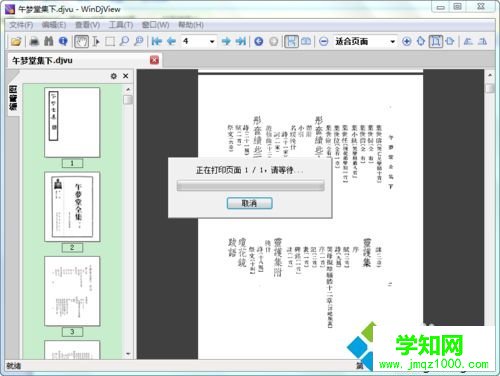500x376 pixels.
Task: Click the fit height arrow icon
Action: click(x=421, y=41)
